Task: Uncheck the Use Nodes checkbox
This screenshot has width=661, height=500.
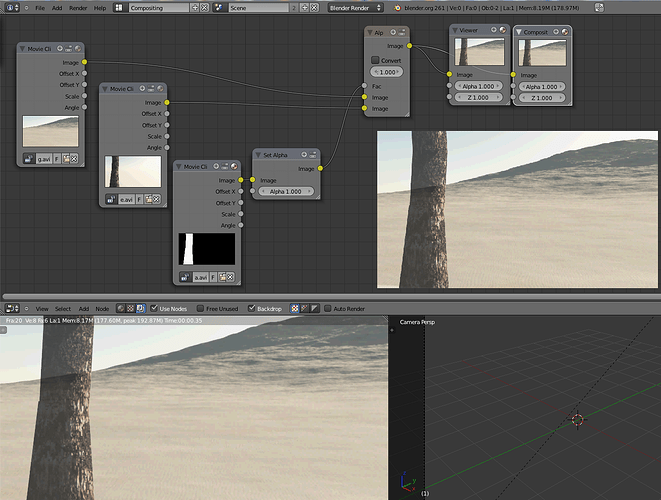Action: click(x=154, y=308)
